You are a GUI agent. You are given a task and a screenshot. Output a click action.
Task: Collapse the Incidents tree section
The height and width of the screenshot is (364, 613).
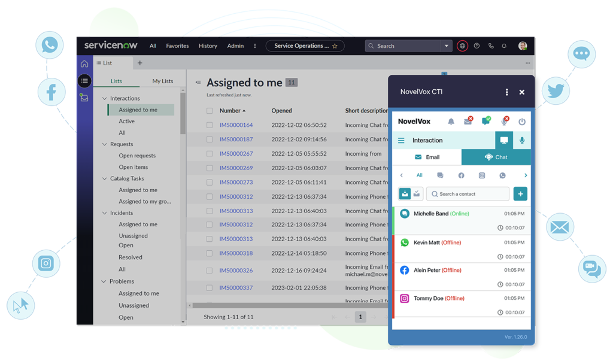coord(105,213)
